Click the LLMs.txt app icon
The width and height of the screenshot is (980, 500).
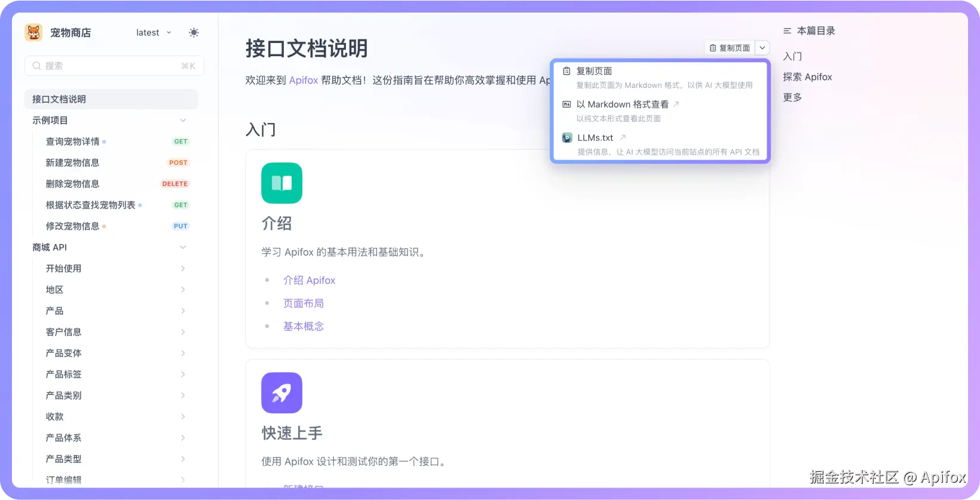click(567, 138)
